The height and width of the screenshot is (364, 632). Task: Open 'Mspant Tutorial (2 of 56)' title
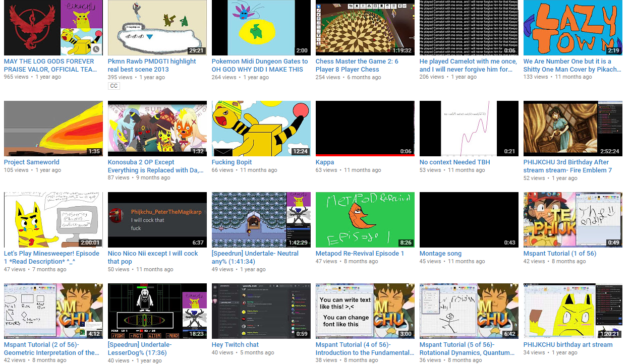(x=51, y=348)
